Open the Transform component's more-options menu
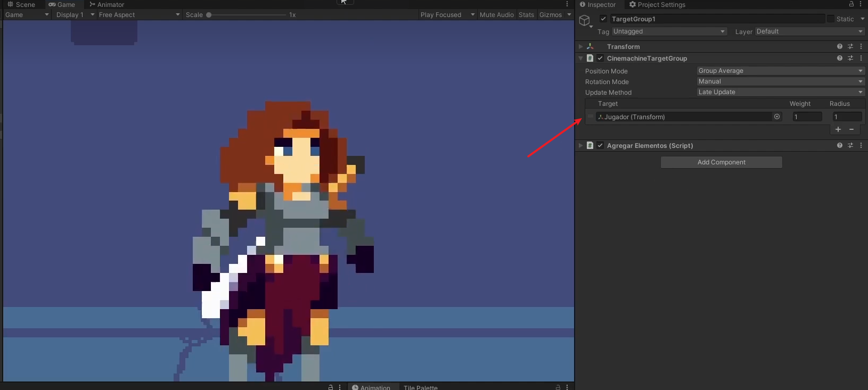The width and height of the screenshot is (868, 390). (x=861, y=46)
